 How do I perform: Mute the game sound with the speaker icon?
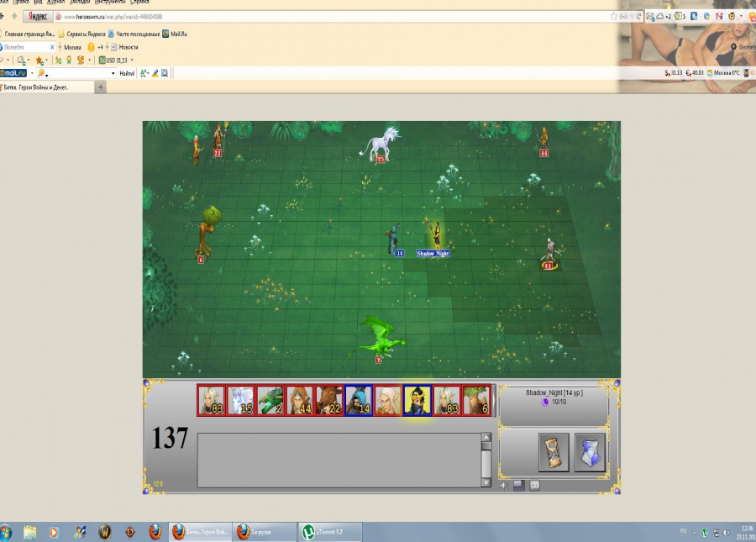tap(504, 486)
